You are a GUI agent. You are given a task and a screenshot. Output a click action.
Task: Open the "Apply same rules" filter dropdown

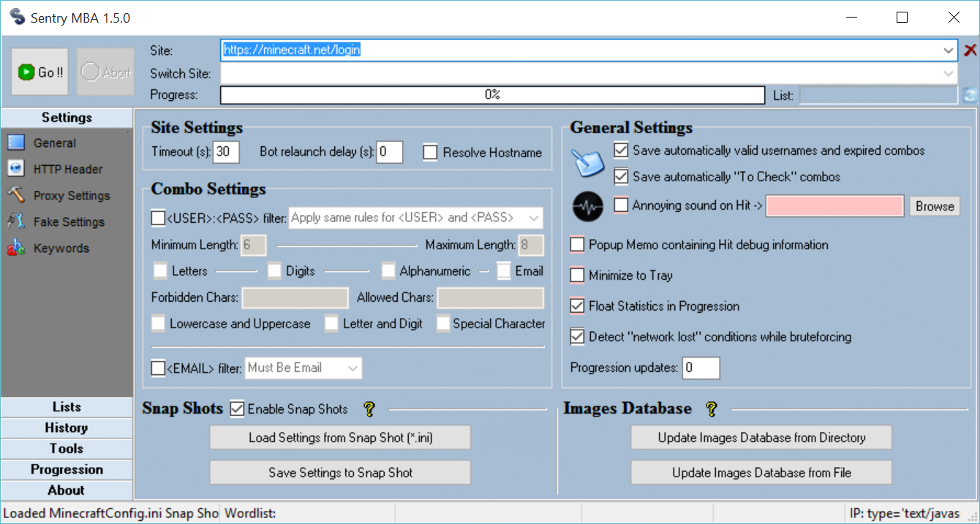tap(535, 218)
